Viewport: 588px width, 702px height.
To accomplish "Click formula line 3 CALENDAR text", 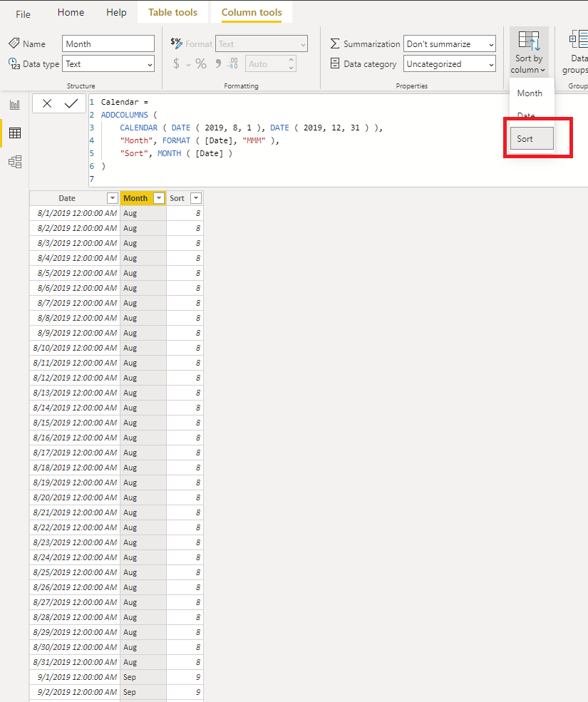I will [x=138, y=128].
